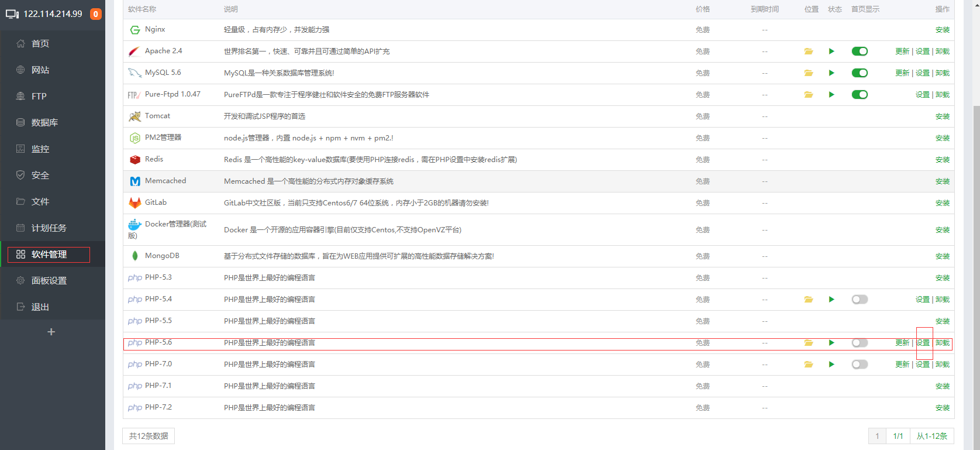Disable Apache 2.4 homepage display toggle
The height and width of the screenshot is (450, 980).
point(860,51)
